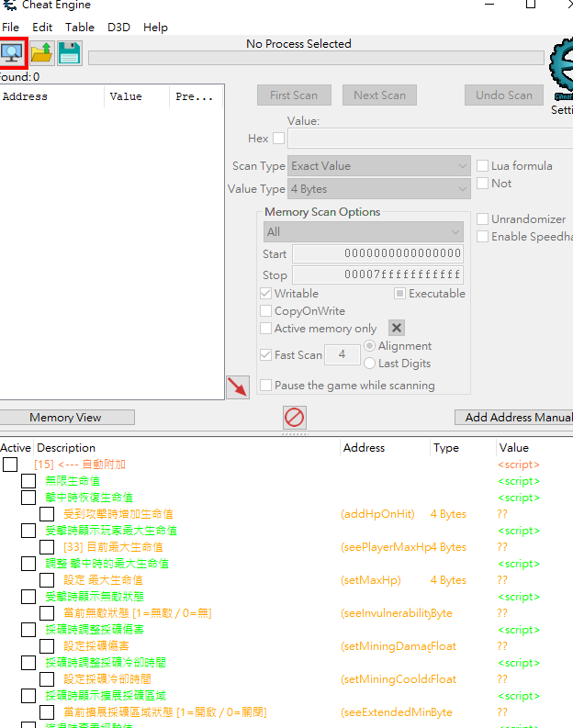573x728 pixels.
Task: Click the Select Process computer icon
Action: tap(13, 53)
